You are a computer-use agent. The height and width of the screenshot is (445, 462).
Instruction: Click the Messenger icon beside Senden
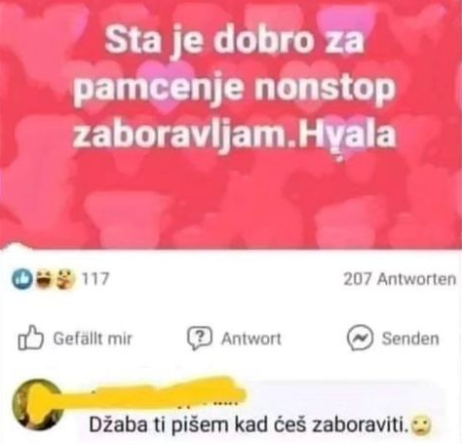[x=360, y=338]
